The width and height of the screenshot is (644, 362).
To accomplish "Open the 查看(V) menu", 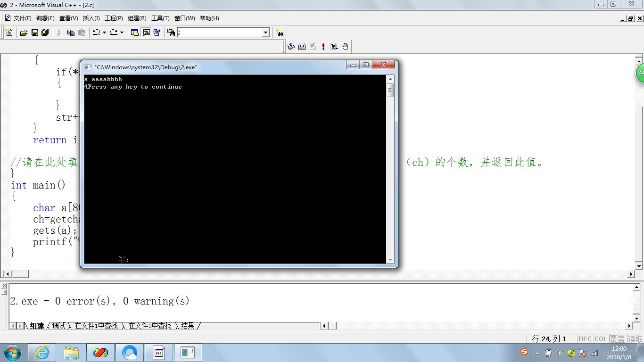I will tap(68, 18).
